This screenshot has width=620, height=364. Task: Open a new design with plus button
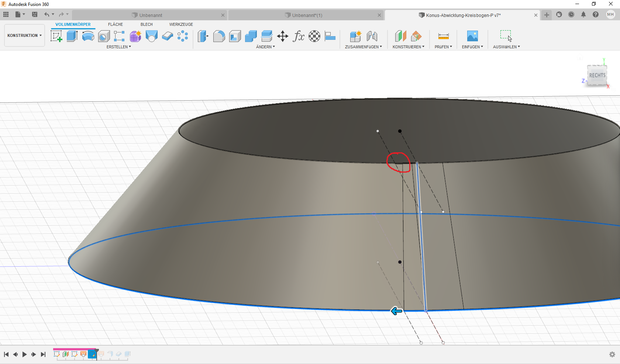[x=546, y=15]
